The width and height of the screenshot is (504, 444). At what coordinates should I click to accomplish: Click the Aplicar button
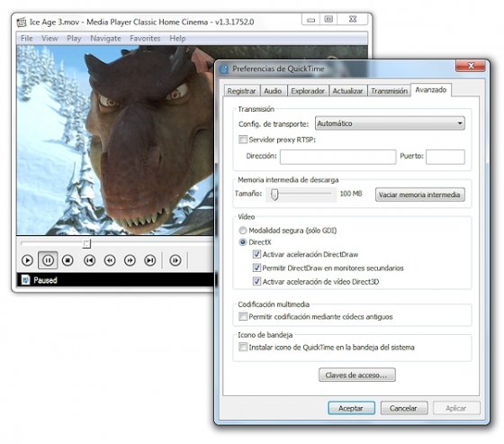[456, 408]
